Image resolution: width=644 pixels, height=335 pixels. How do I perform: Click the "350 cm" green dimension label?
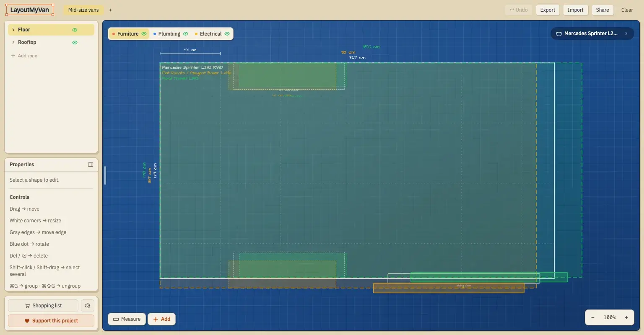click(x=371, y=47)
